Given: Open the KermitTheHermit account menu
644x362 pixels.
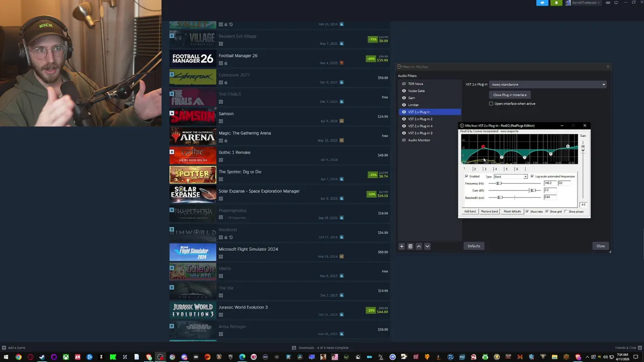Looking at the screenshot, I should click(x=583, y=3).
